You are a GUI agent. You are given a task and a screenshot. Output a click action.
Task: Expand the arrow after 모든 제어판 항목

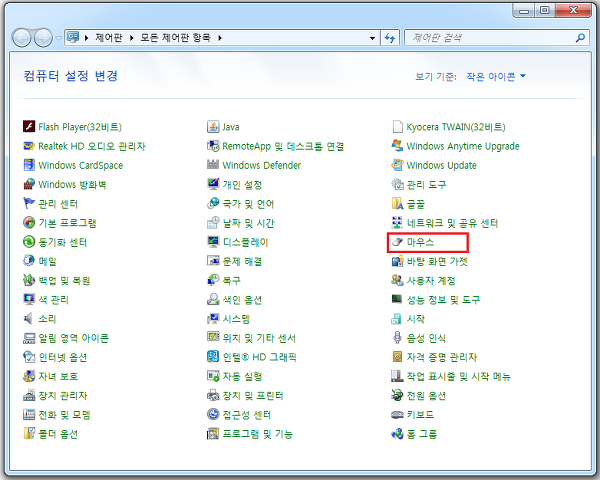point(220,38)
